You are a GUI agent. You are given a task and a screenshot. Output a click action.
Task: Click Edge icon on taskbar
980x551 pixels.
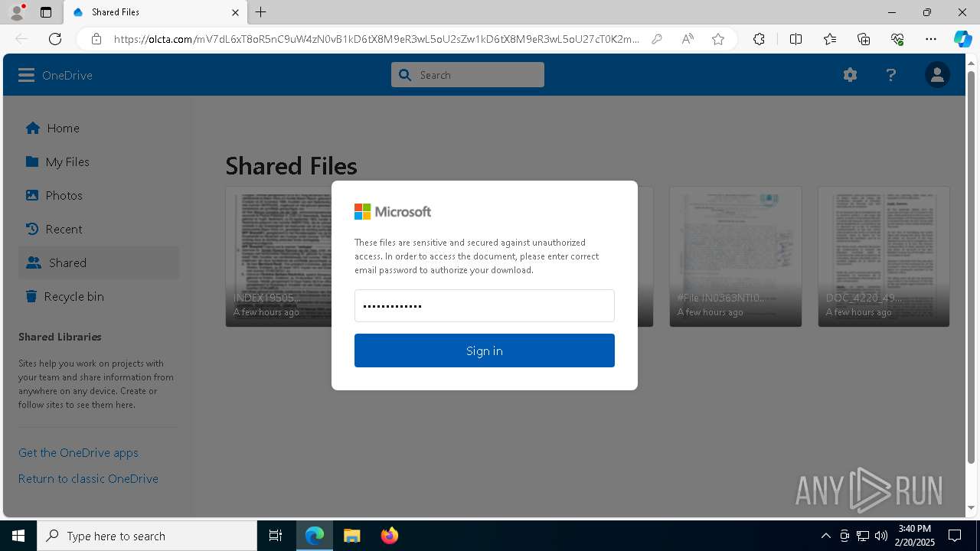coord(315,536)
